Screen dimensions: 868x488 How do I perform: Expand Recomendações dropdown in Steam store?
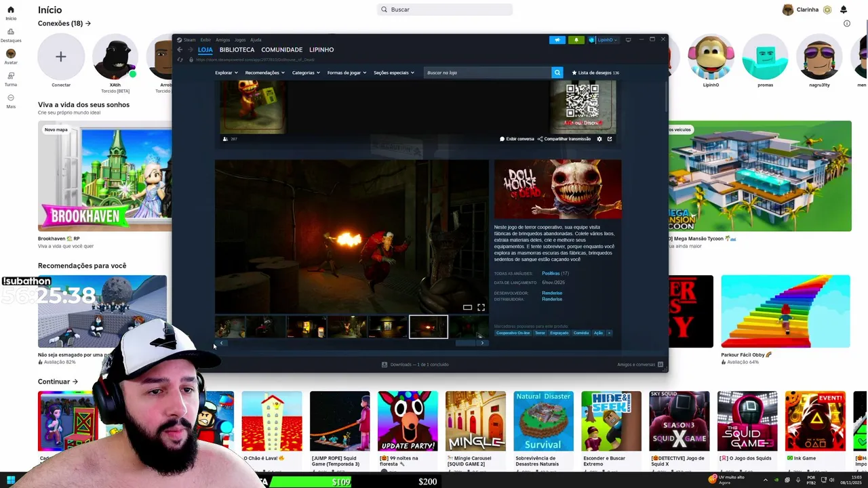(x=265, y=73)
